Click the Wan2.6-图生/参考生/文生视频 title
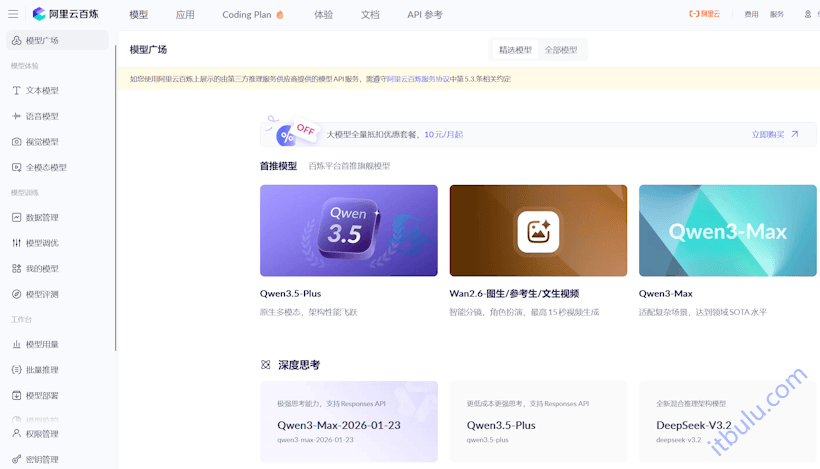 point(514,294)
